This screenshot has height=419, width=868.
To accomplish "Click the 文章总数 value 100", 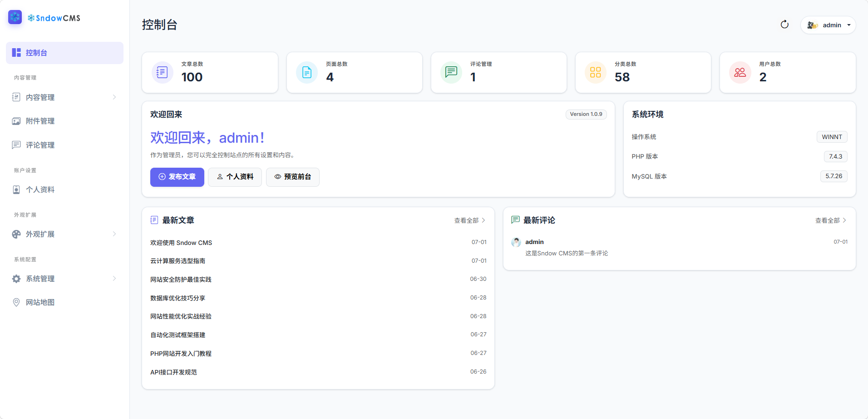I will (x=192, y=77).
